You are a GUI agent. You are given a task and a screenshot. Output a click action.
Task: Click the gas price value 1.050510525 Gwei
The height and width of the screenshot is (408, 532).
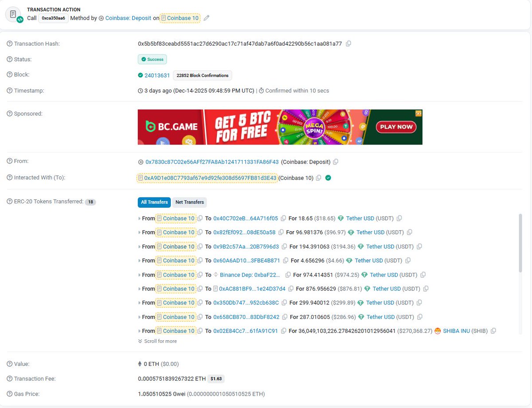click(x=162, y=394)
